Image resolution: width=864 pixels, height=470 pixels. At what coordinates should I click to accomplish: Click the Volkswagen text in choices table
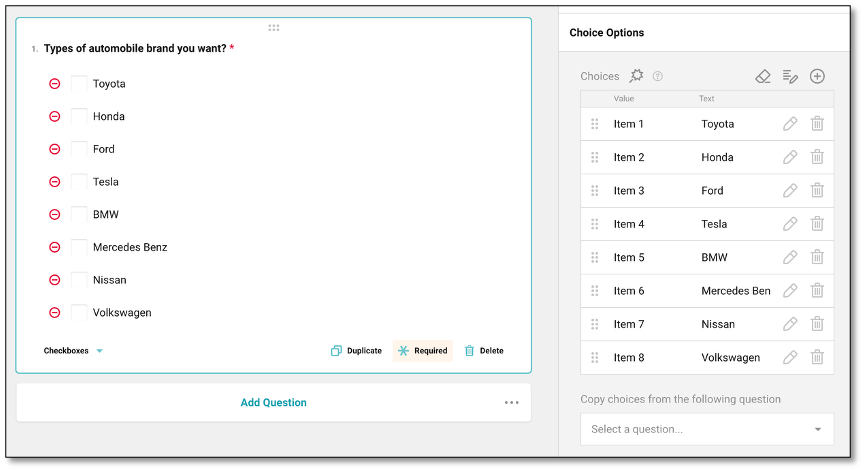pyautogui.click(x=731, y=358)
